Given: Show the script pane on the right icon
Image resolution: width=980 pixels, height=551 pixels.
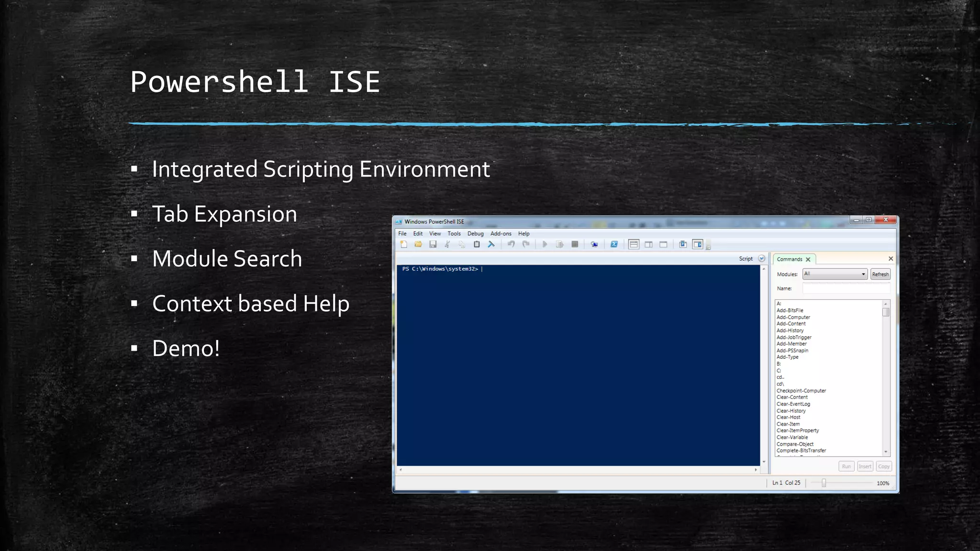Looking at the screenshot, I should click(x=648, y=244).
